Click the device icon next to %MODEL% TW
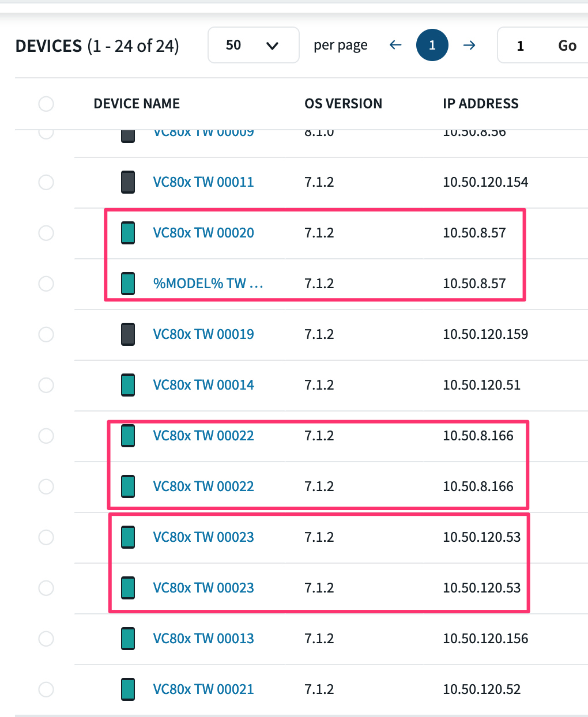 point(128,284)
